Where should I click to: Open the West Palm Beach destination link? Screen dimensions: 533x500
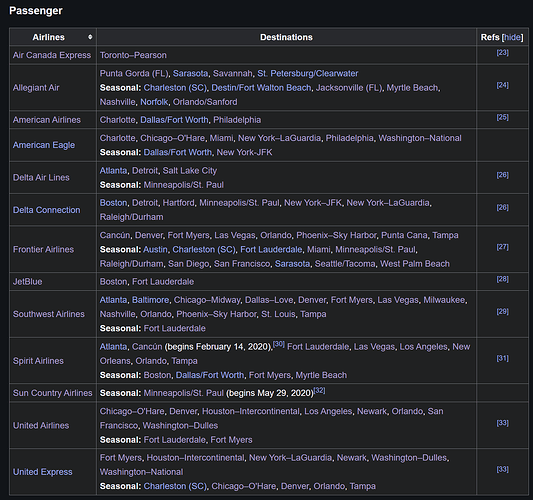(415, 264)
